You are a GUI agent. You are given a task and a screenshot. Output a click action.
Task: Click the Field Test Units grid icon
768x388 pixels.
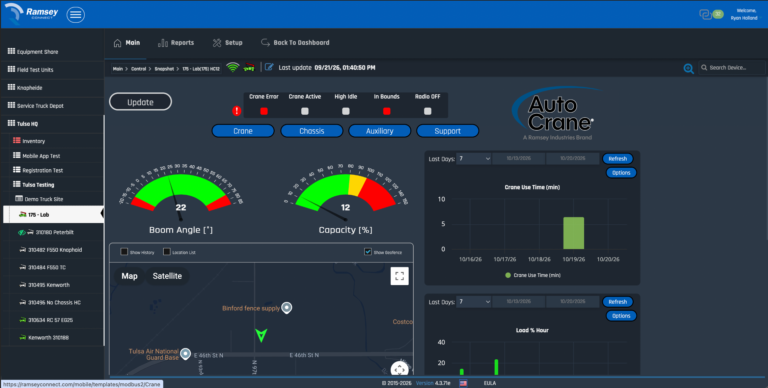[11, 69]
